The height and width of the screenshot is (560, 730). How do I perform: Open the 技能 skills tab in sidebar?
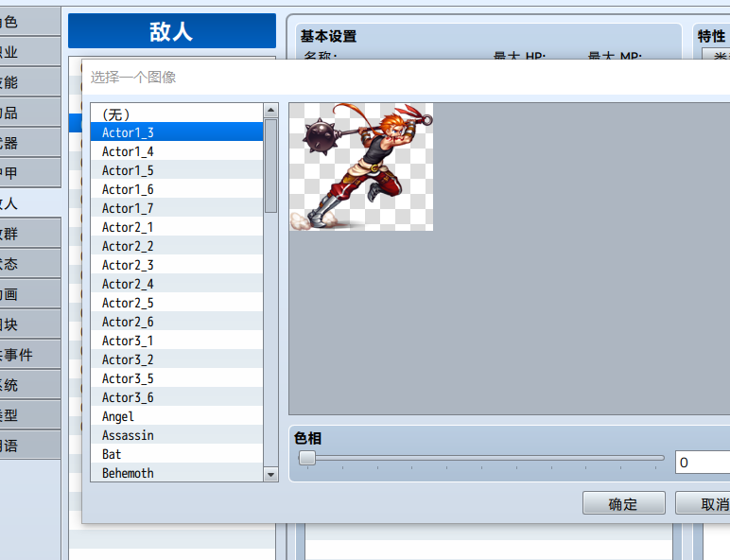[x=30, y=82]
